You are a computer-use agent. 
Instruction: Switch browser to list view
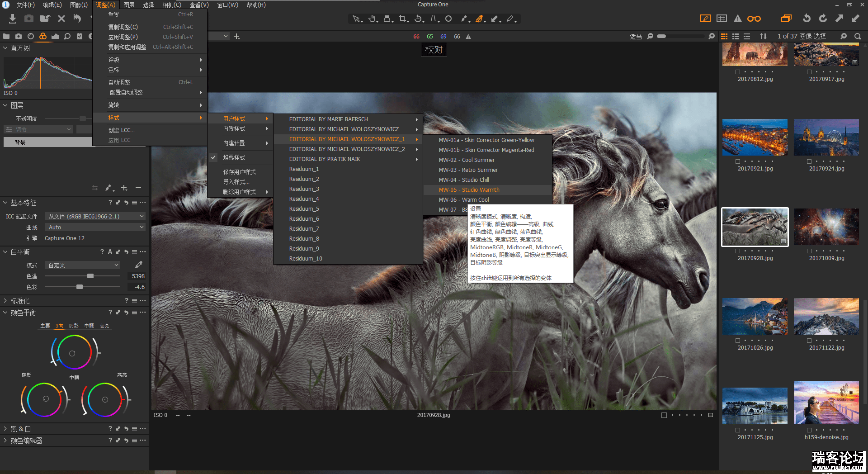point(736,36)
